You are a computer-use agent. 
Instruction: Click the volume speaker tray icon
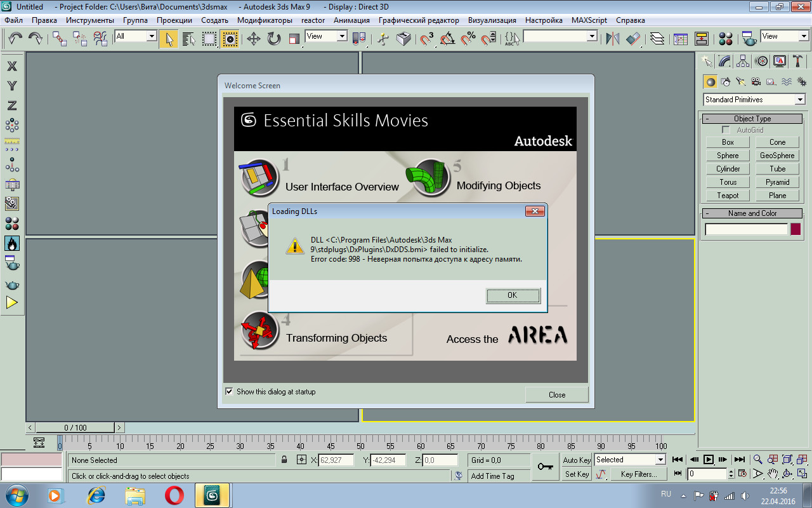click(745, 495)
